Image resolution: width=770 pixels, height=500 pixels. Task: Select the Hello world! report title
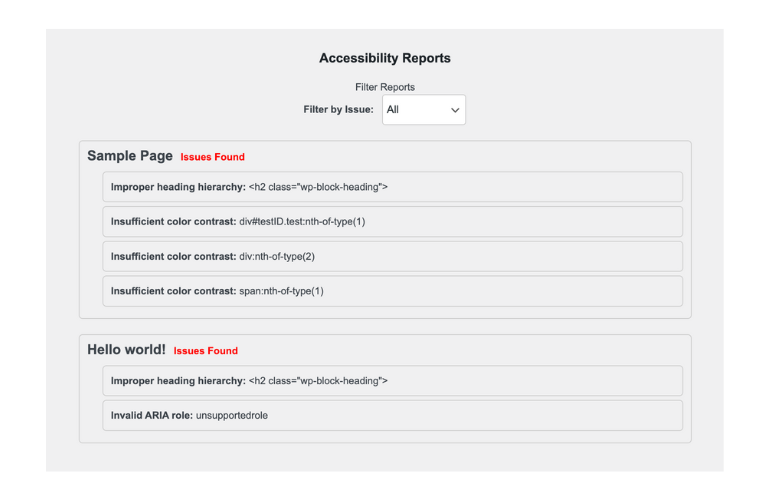pyautogui.click(x=126, y=350)
